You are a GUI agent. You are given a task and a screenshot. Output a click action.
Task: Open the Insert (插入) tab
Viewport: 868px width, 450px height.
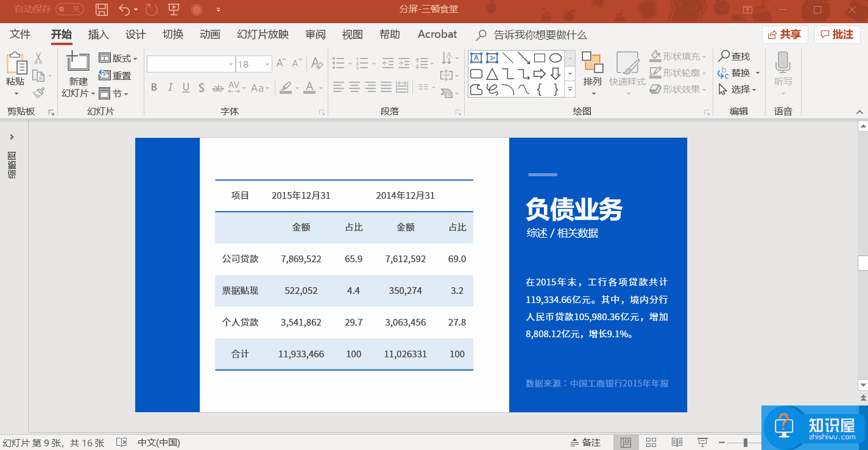[x=98, y=34]
